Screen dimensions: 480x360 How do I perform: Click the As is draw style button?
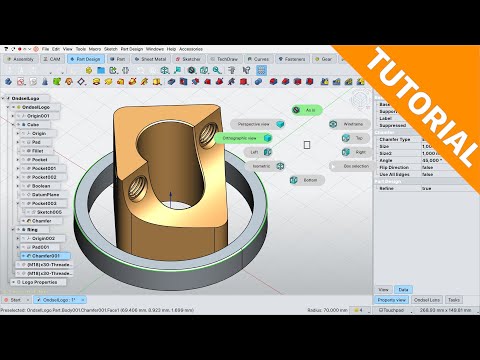pos(307,110)
